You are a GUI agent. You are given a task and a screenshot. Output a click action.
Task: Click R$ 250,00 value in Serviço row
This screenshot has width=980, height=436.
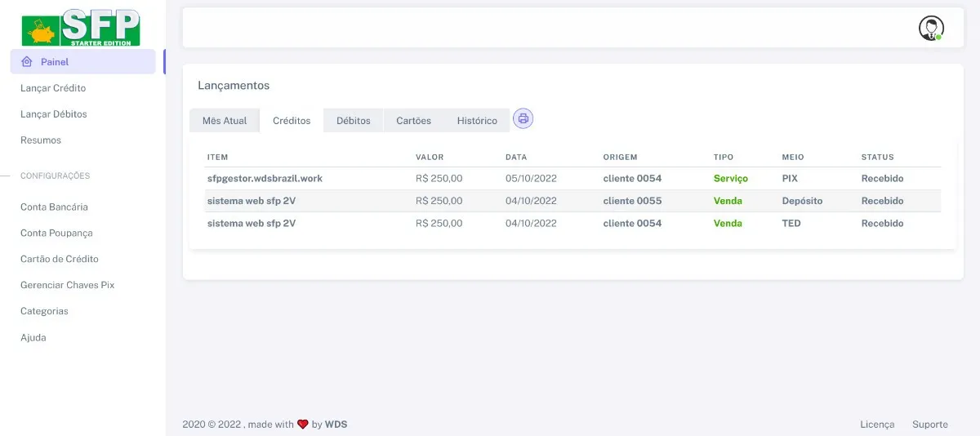click(x=439, y=178)
